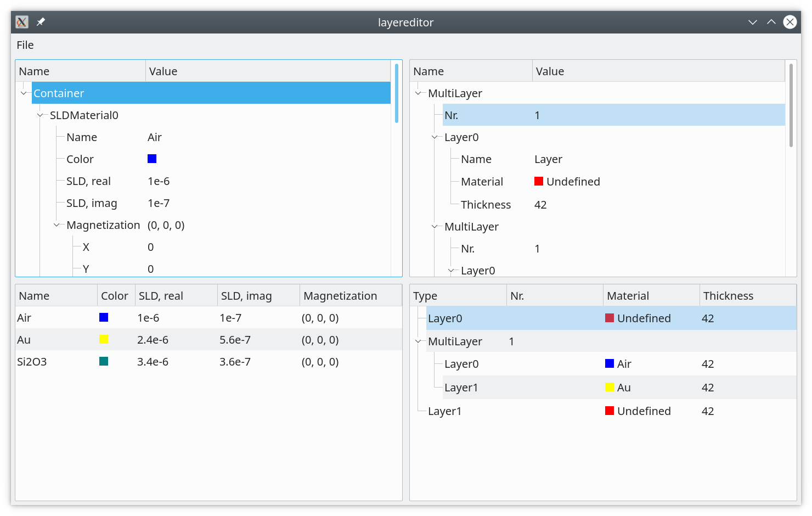Click the Color column header
This screenshot has height=516, width=812.
[116, 295]
